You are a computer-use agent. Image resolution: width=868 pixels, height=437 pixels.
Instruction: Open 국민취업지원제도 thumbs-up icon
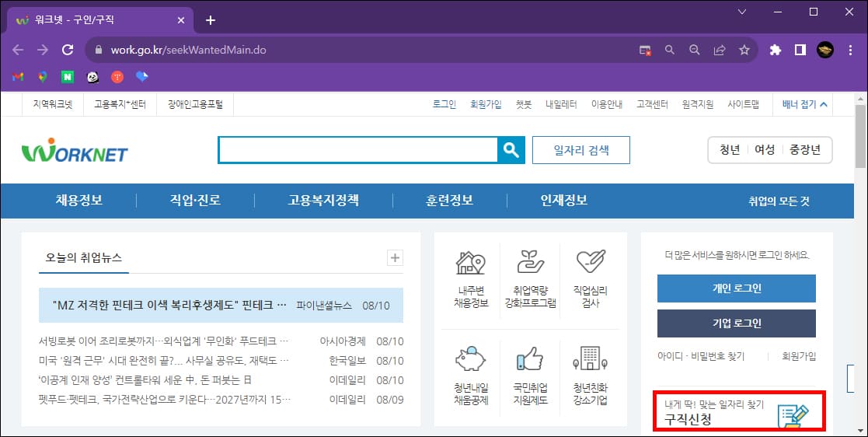tap(530, 359)
